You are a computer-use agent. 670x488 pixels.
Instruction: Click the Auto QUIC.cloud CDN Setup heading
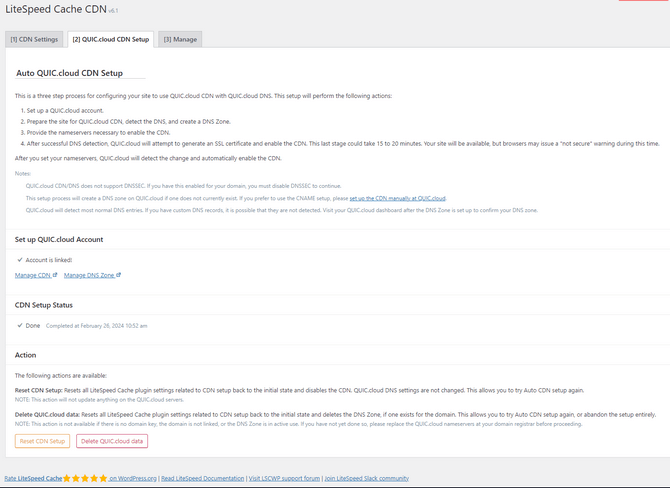coord(80,73)
